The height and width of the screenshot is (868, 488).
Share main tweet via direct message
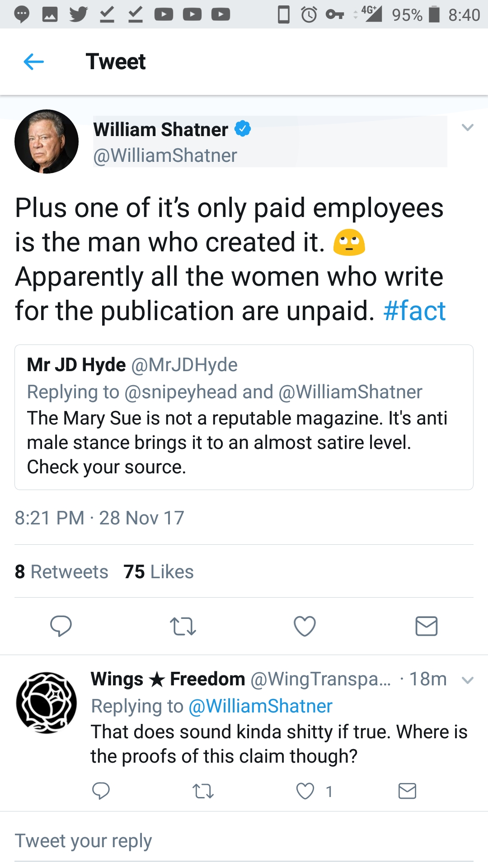tap(427, 626)
